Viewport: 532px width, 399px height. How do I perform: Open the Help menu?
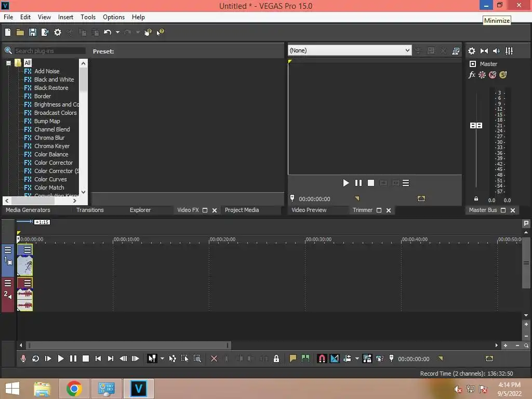click(x=138, y=17)
